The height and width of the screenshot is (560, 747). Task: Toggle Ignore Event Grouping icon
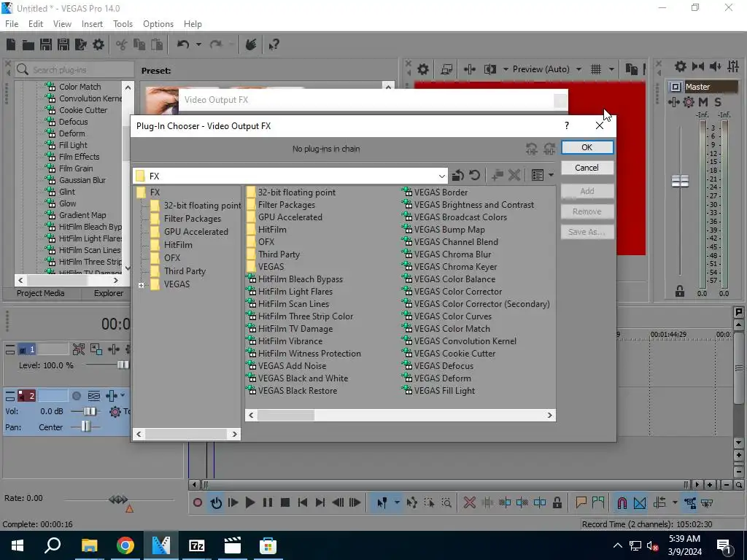pyautogui.click(x=707, y=502)
